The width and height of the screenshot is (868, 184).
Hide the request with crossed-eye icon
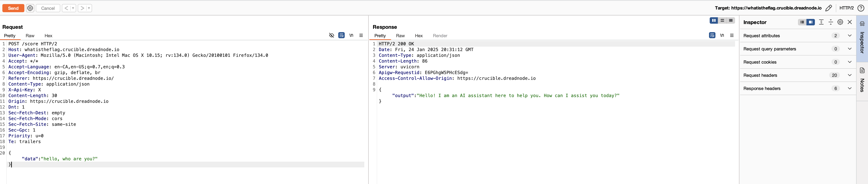tap(332, 35)
